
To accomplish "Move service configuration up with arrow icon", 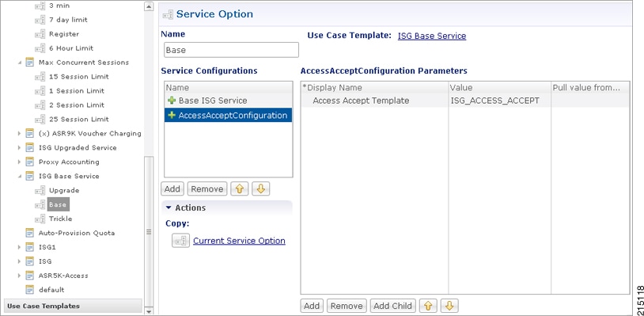I will click(240, 189).
